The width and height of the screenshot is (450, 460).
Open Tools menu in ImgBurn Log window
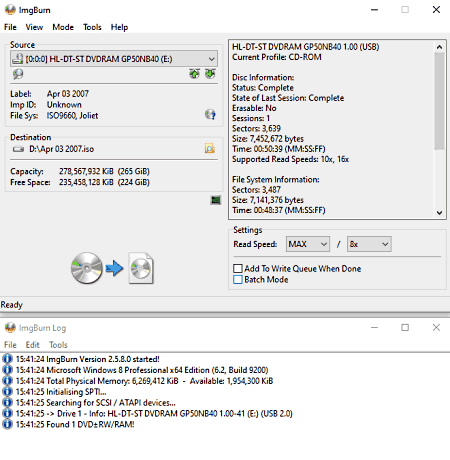click(58, 345)
